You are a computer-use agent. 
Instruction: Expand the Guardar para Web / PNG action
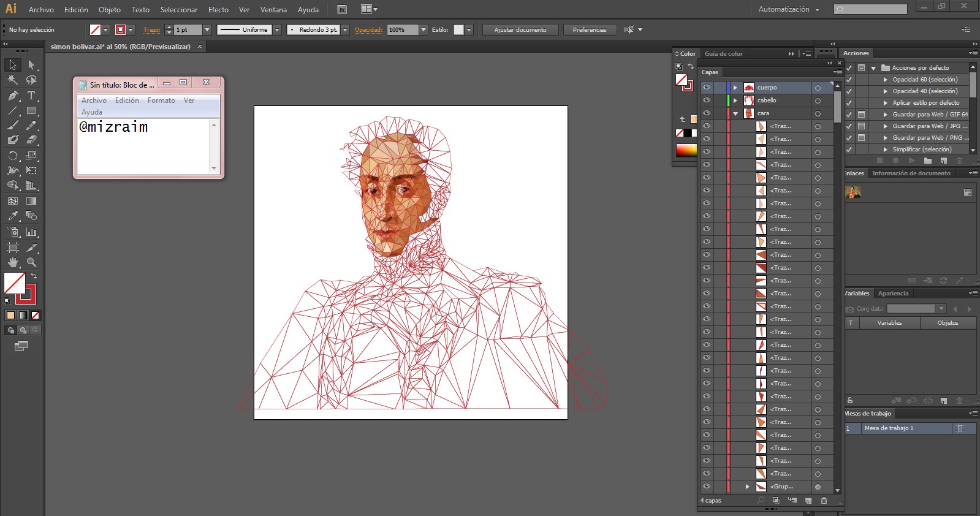pyautogui.click(x=885, y=138)
